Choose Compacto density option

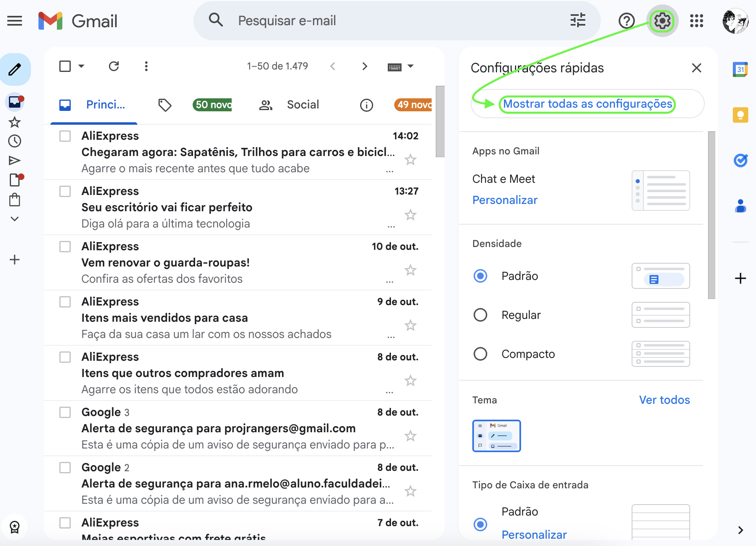480,354
